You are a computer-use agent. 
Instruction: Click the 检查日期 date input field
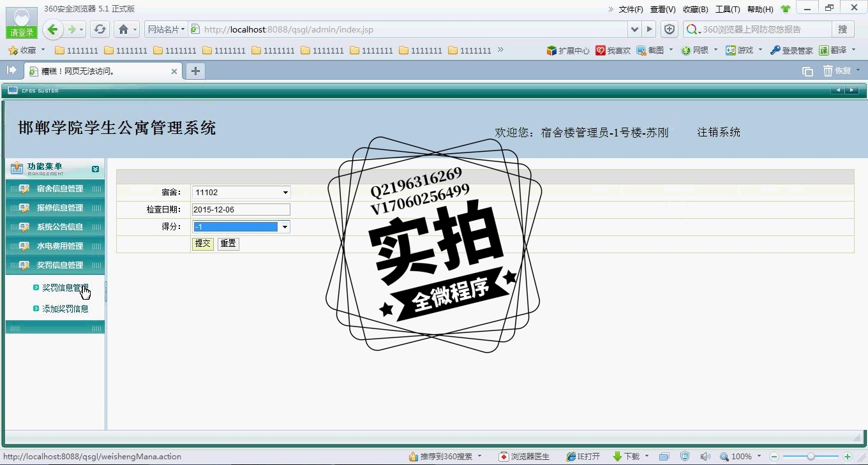(241, 209)
